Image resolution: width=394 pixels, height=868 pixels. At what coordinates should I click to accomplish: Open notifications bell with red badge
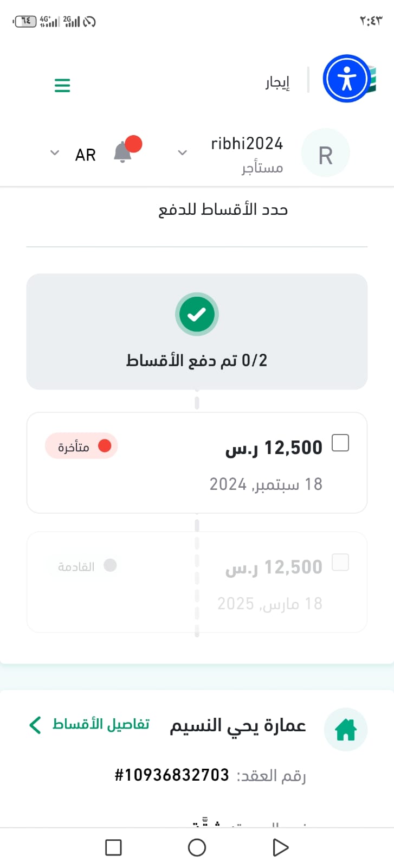[x=124, y=152]
